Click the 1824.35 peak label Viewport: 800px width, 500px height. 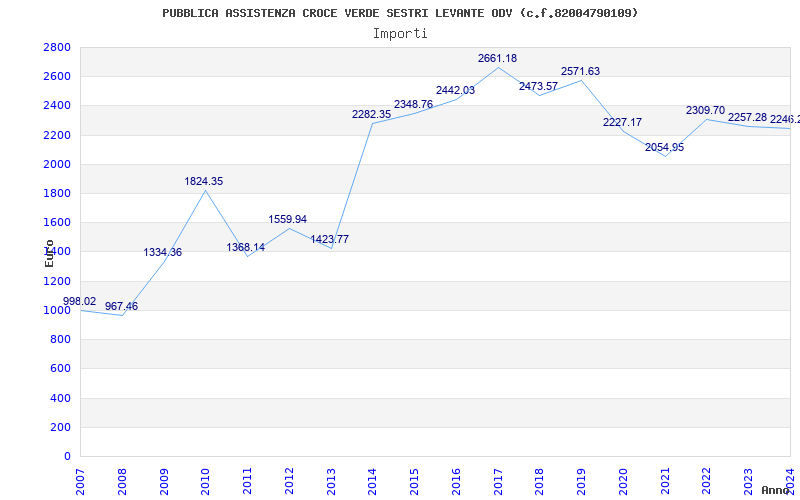(x=204, y=182)
